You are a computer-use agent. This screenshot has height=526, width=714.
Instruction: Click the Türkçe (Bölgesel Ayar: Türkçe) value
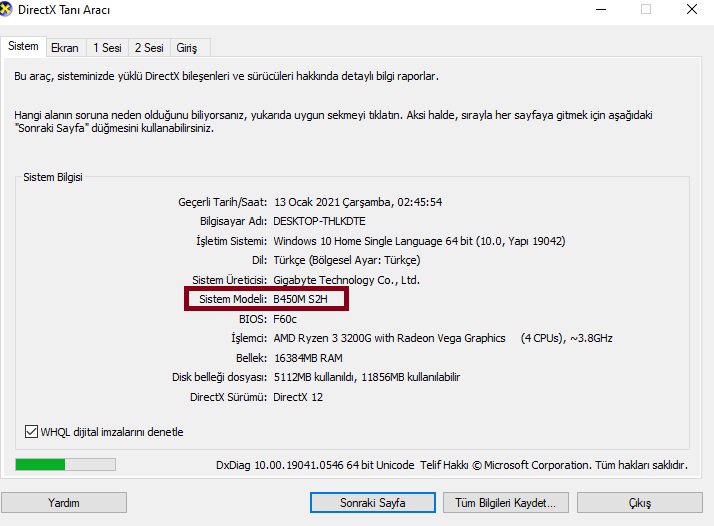(x=347, y=260)
